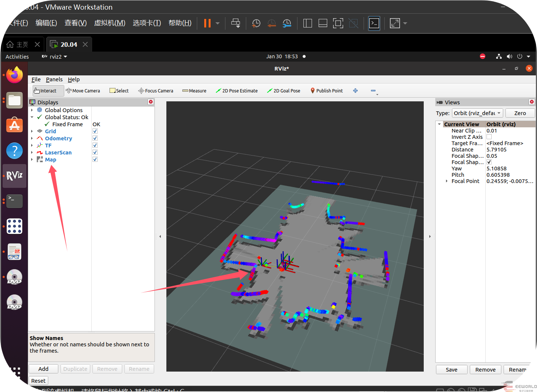Expand Global Options in Displays
The height and width of the screenshot is (392, 537).
click(32, 110)
